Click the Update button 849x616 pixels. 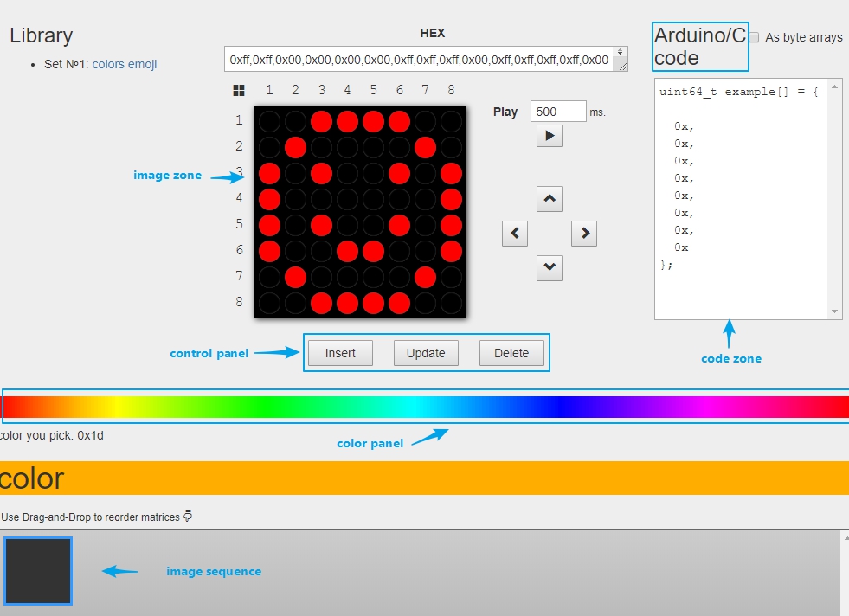[426, 353]
